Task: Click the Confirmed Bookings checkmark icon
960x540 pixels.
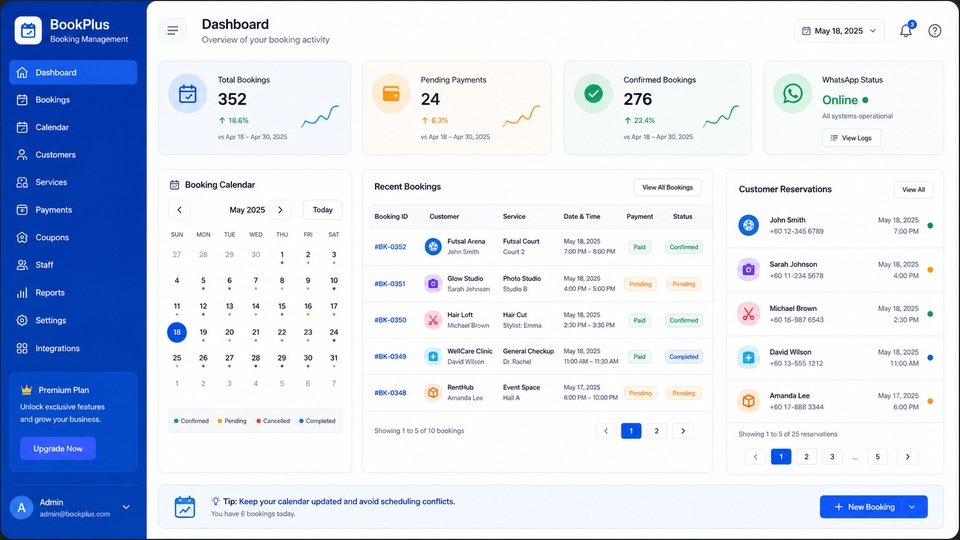Action: [593, 94]
